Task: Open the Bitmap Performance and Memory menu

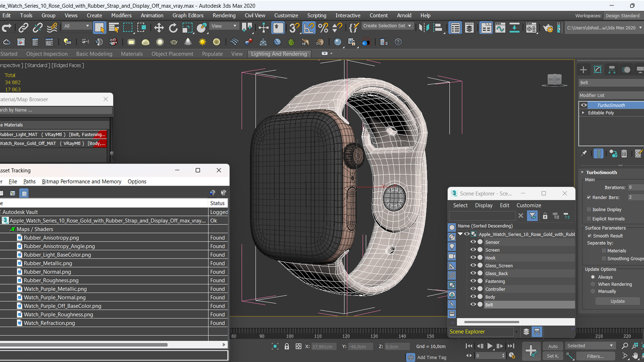Action: pos(82,181)
